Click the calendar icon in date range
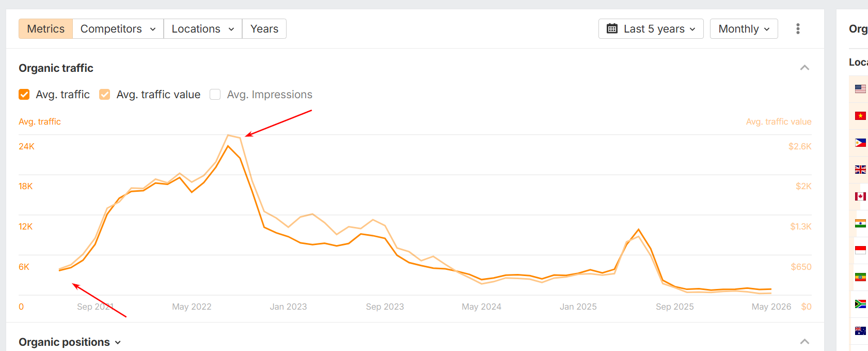868x351 pixels. [x=612, y=29]
